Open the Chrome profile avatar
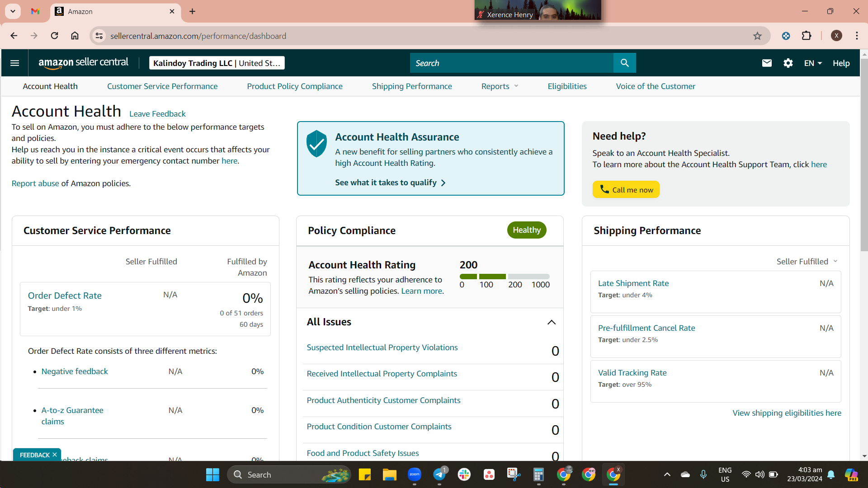Image resolution: width=868 pixels, height=488 pixels. [x=836, y=36]
